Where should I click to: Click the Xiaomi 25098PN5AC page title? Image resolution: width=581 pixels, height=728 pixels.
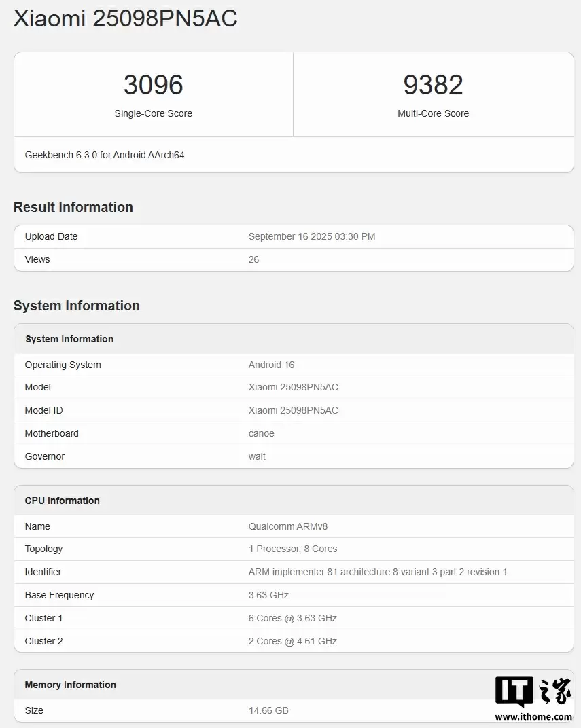point(125,19)
